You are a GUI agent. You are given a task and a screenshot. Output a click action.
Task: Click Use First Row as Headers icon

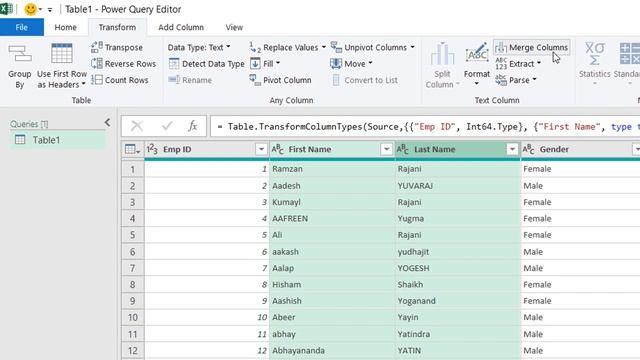(62, 54)
